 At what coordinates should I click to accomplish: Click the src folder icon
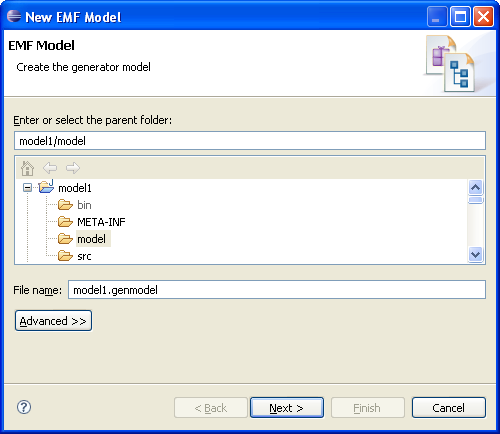point(65,256)
